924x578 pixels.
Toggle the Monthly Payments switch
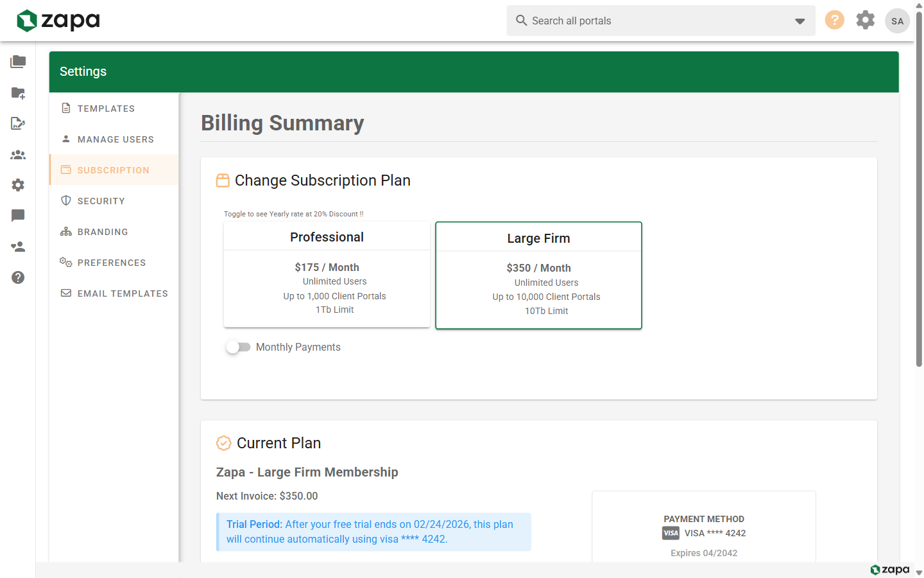click(238, 347)
